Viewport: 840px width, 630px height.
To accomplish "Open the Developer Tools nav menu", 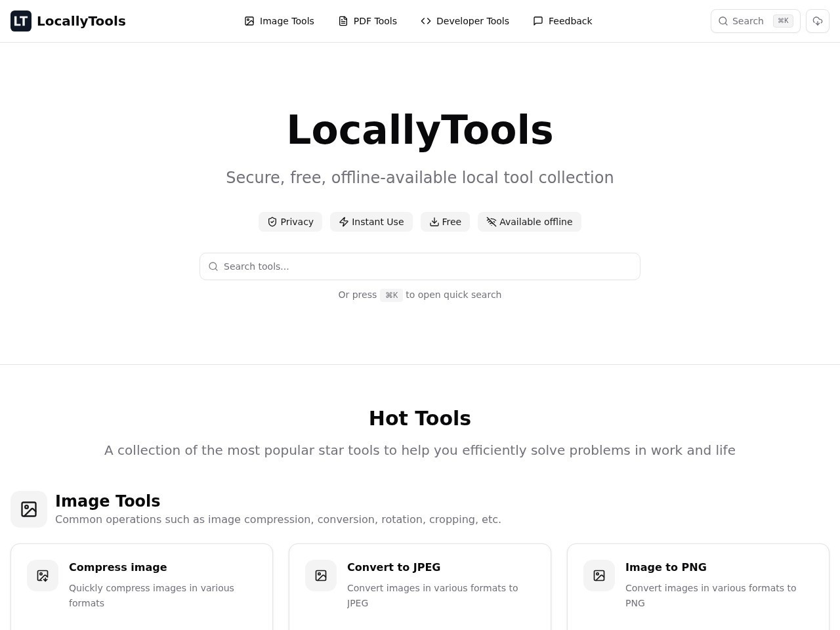I will pos(465,21).
